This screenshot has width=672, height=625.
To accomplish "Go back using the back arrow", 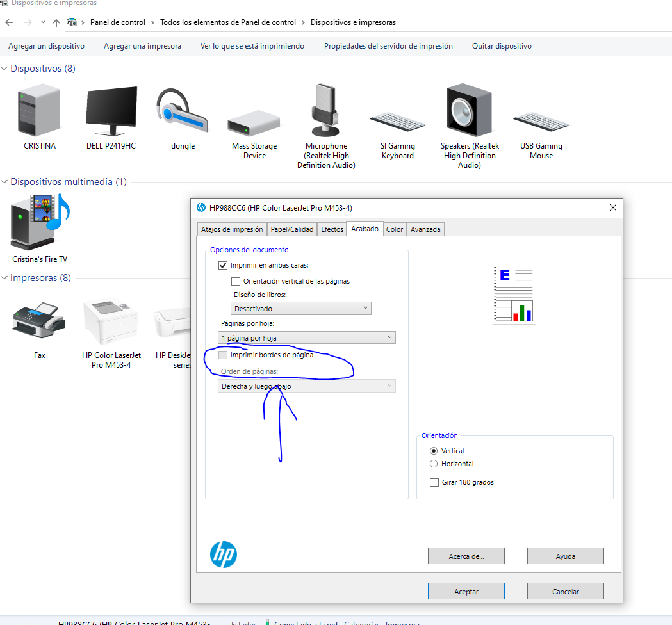I will (x=10, y=22).
